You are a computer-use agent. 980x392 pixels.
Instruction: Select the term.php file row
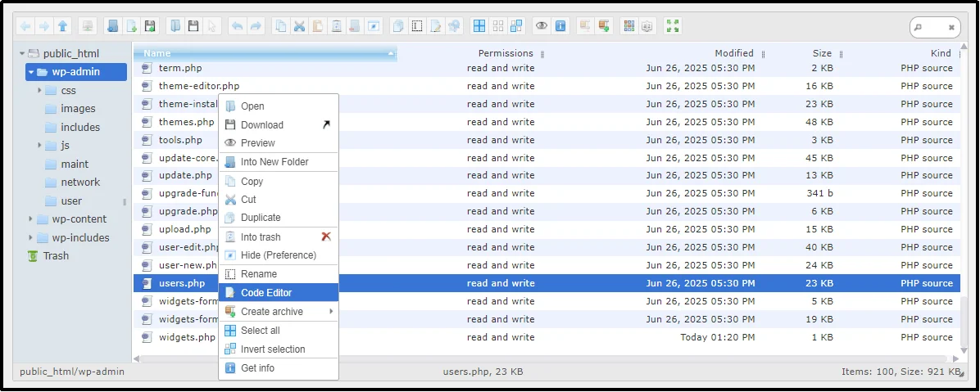click(547, 68)
